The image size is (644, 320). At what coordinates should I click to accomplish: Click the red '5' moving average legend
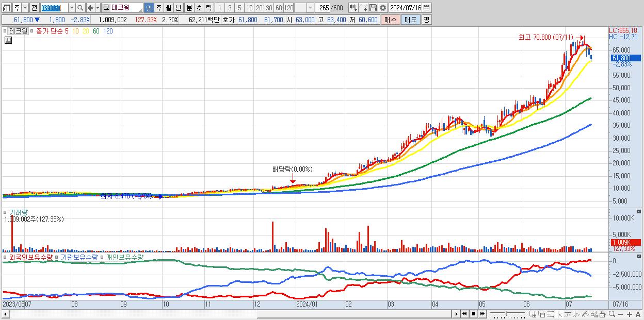coord(66,31)
